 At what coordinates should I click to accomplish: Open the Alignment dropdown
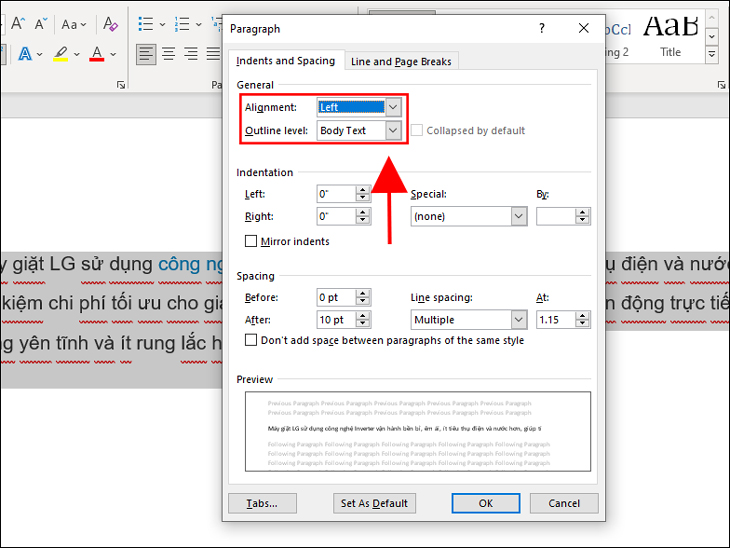pos(393,107)
